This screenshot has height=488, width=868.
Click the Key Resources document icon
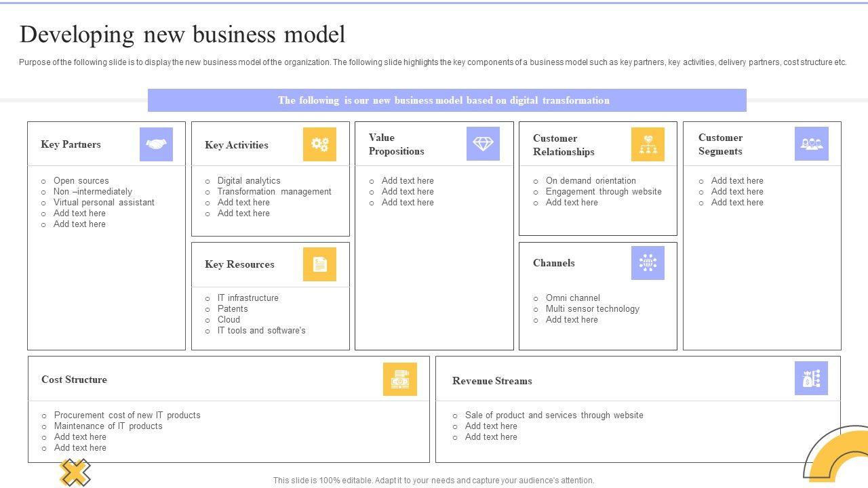click(319, 264)
